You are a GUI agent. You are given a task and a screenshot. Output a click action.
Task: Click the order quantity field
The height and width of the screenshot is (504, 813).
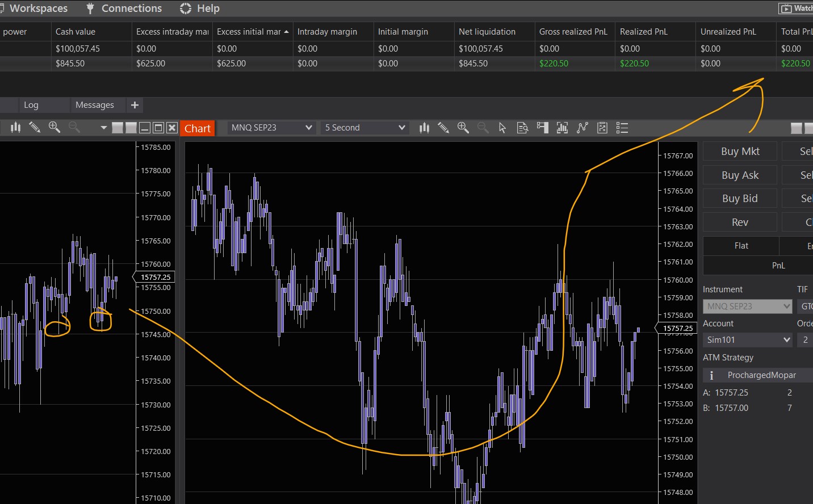coord(805,340)
